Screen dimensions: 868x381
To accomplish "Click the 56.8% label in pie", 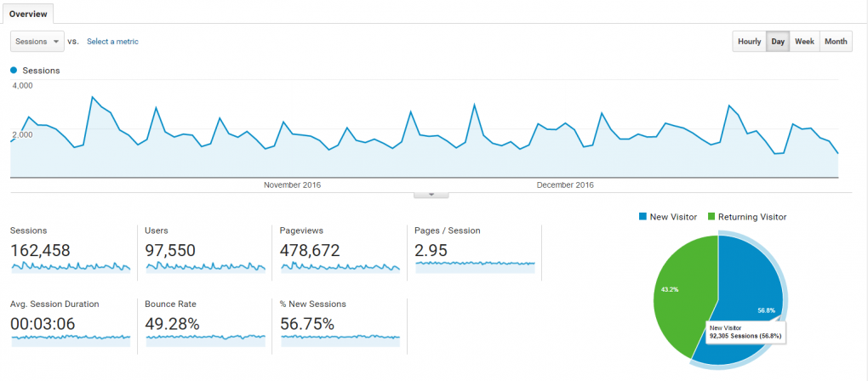I will click(x=766, y=310).
